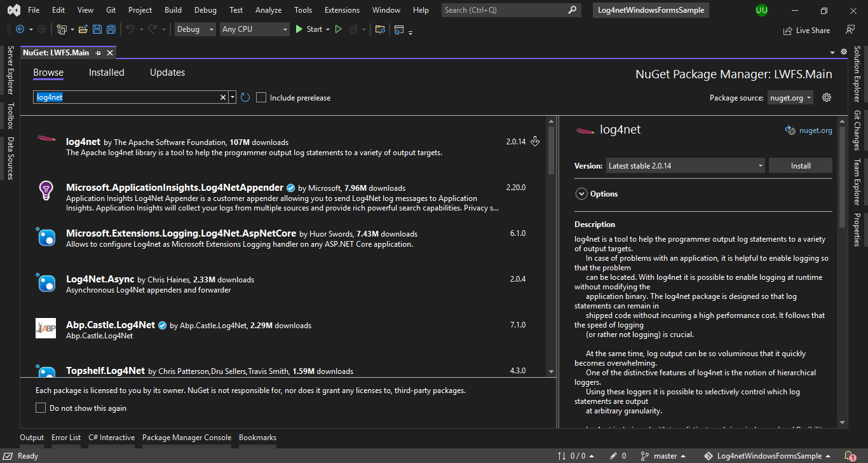Screen dimensions: 868x463
Task: Open the NuGet tab window options gear
Action: 844,52
